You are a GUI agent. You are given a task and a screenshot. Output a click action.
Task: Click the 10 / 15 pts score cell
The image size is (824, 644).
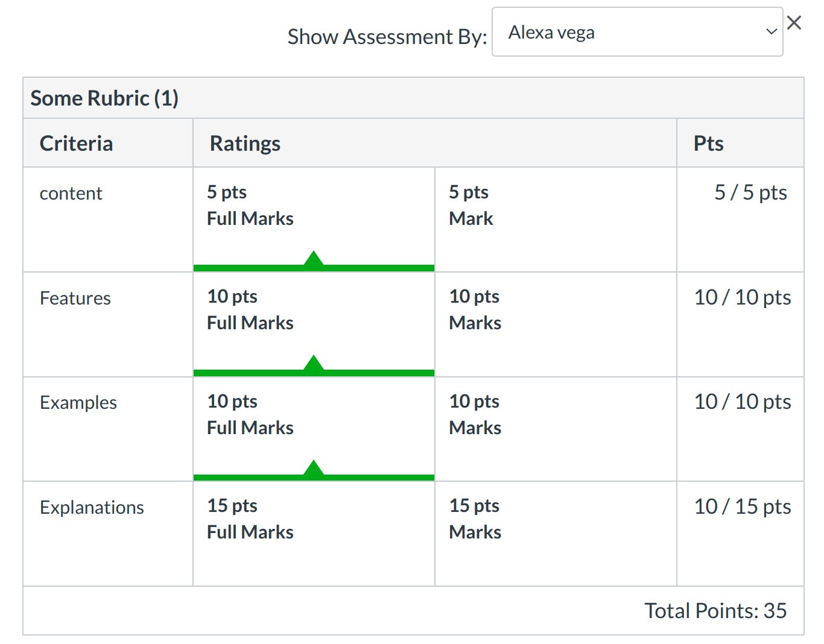[742, 507]
